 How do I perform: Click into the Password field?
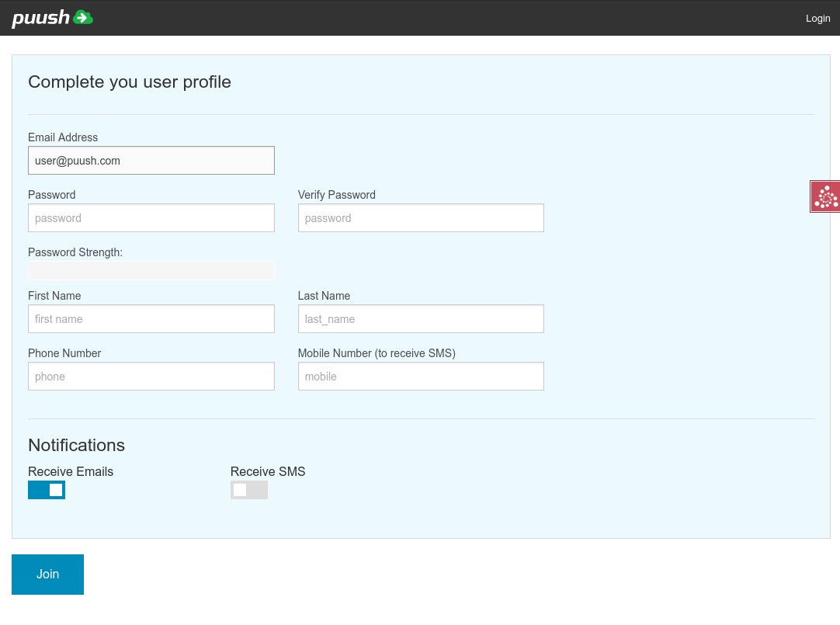point(151,218)
